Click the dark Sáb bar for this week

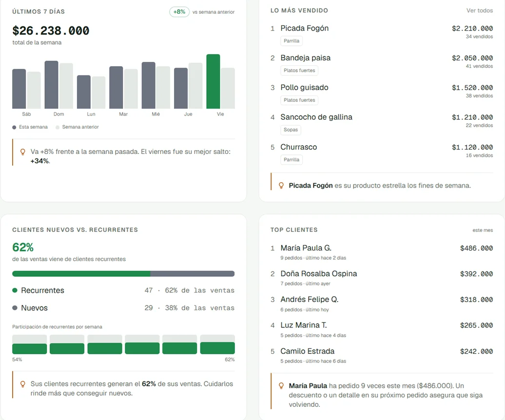(x=19, y=89)
